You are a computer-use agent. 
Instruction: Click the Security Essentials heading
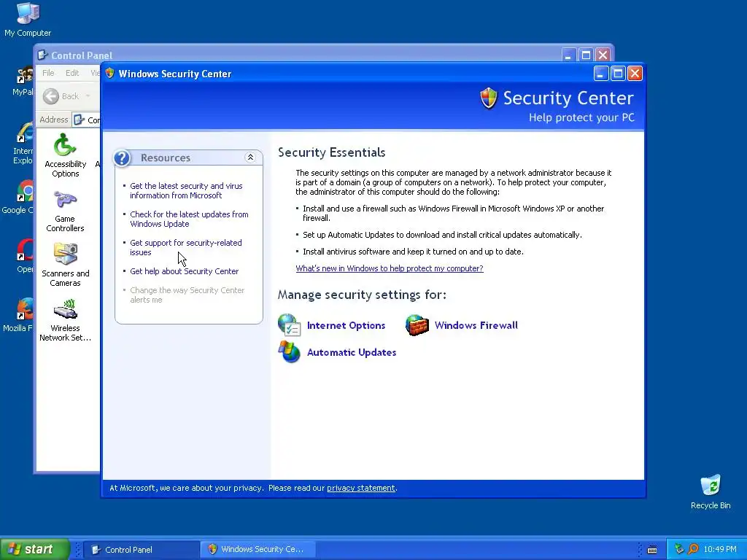tap(332, 152)
